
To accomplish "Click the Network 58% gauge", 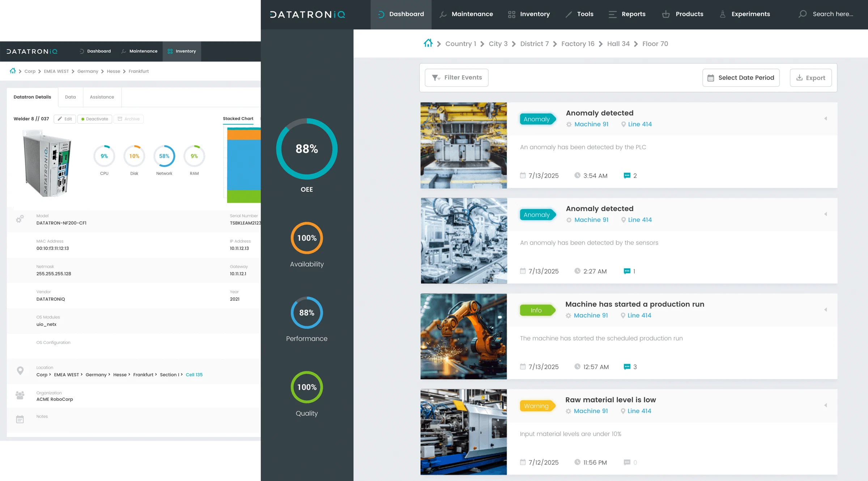I will point(164,156).
